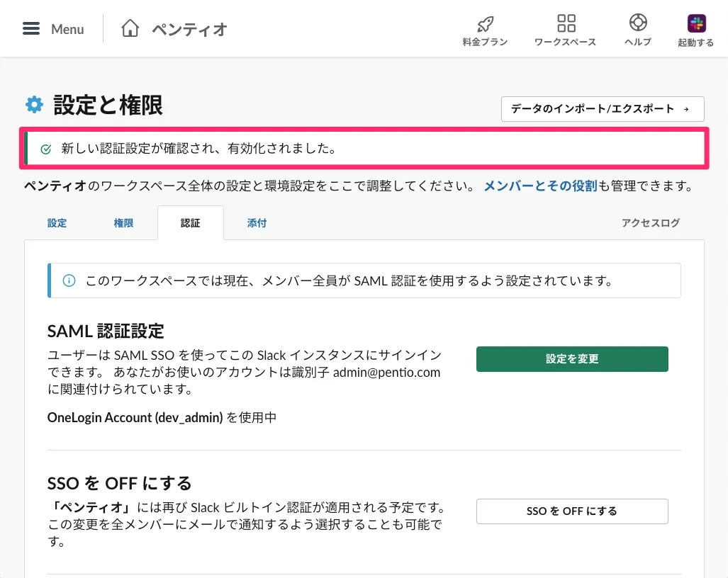Select the 認証 tab
Screen dimensions: 728x578
(190, 223)
